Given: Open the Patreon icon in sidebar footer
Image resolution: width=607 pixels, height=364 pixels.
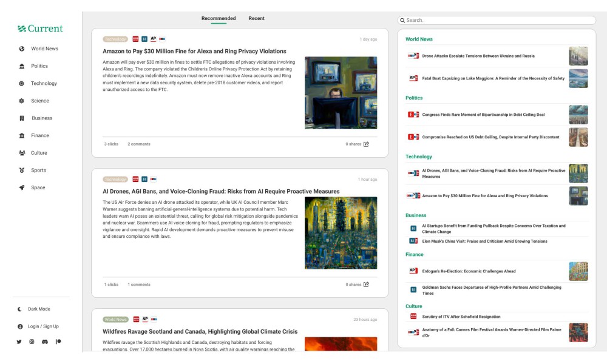Looking at the screenshot, I should tap(58, 342).
